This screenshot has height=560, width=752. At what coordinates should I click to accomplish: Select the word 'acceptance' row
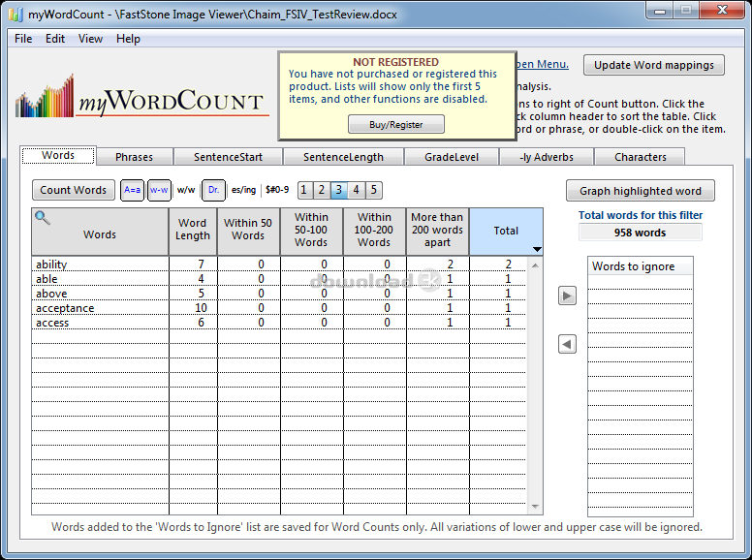coord(279,308)
